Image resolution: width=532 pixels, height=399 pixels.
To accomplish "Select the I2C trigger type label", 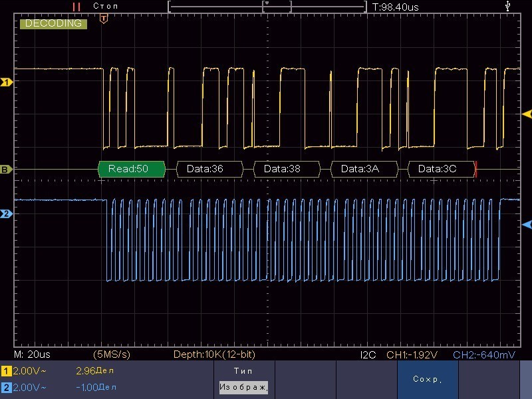I will (368, 354).
